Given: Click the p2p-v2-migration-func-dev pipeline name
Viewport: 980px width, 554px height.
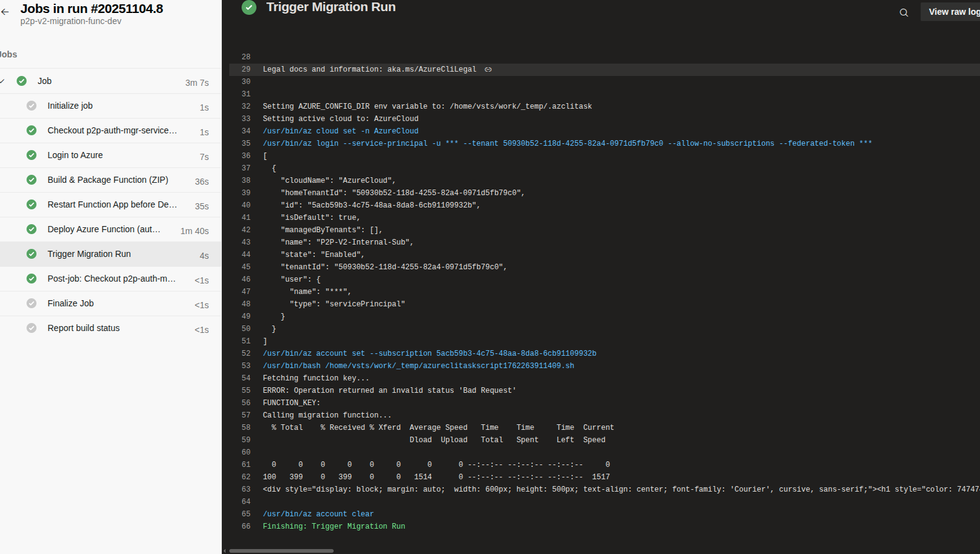Looking at the screenshot, I should (x=71, y=22).
